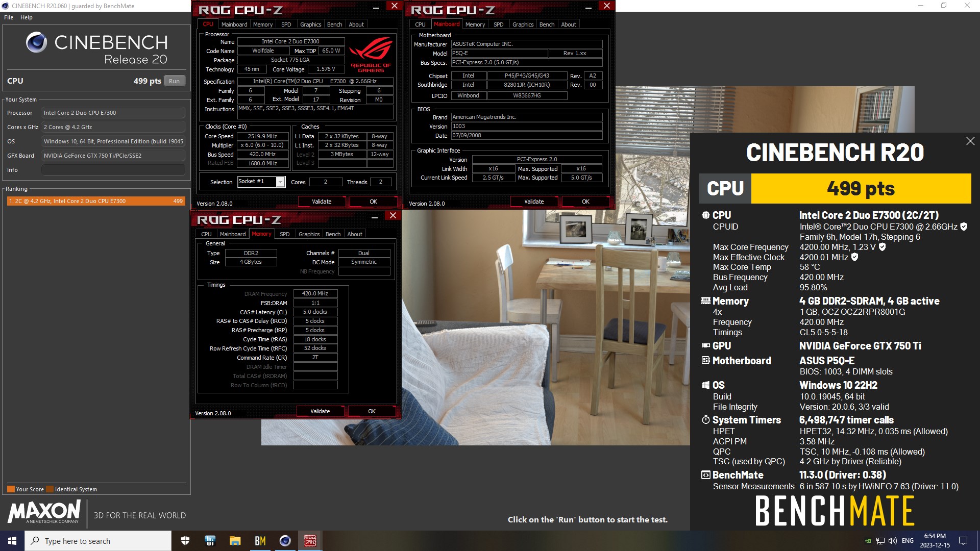This screenshot has height=551, width=980.
Task: Select Bench tab in CPU-Z Memory window
Action: [x=333, y=234]
